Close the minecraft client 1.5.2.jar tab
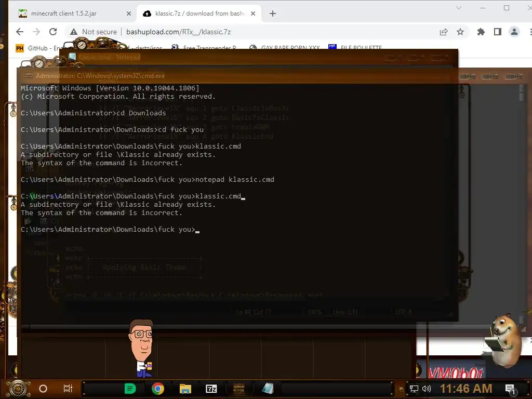 click(x=129, y=14)
